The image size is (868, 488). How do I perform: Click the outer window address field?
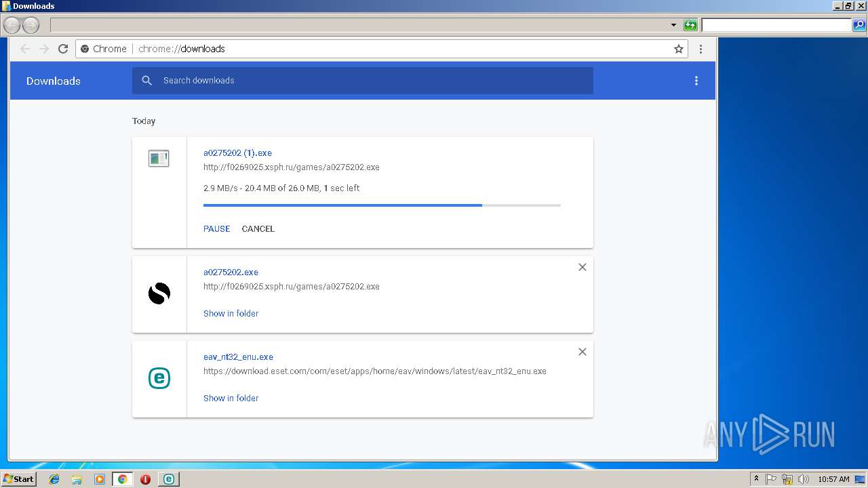point(359,25)
